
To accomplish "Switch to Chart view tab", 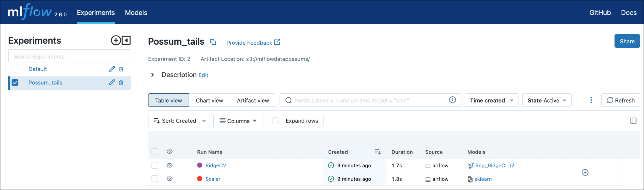I will (x=209, y=100).
